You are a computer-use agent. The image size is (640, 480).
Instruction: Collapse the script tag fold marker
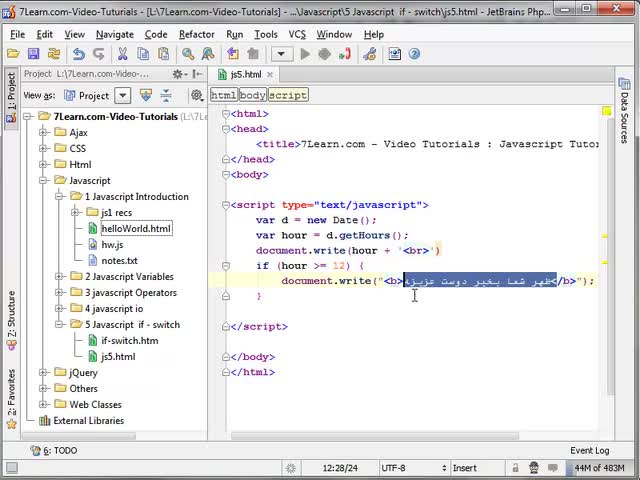click(x=226, y=205)
